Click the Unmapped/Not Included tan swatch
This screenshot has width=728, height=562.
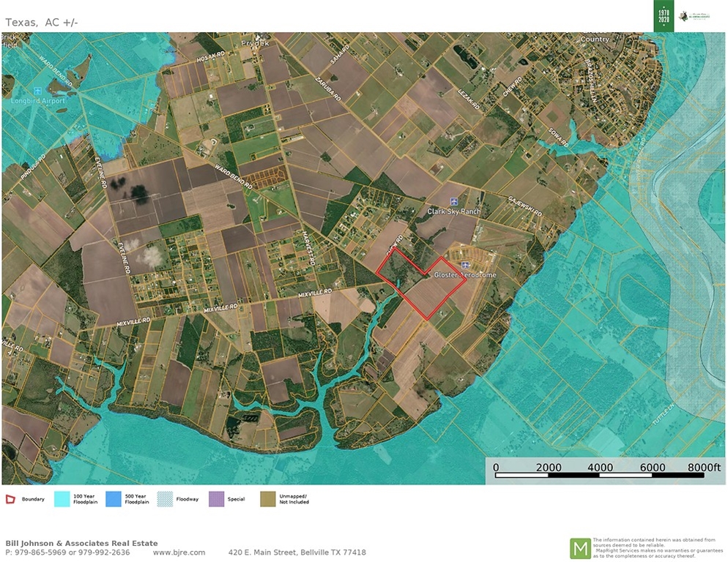[x=269, y=500]
